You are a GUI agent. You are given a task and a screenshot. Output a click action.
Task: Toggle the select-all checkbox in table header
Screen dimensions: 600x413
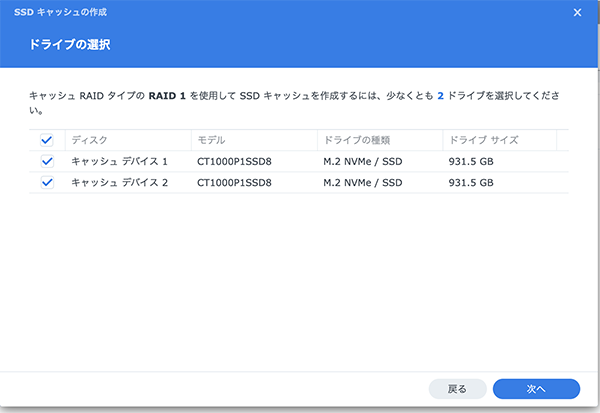pyautogui.click(x=46, y=141)
